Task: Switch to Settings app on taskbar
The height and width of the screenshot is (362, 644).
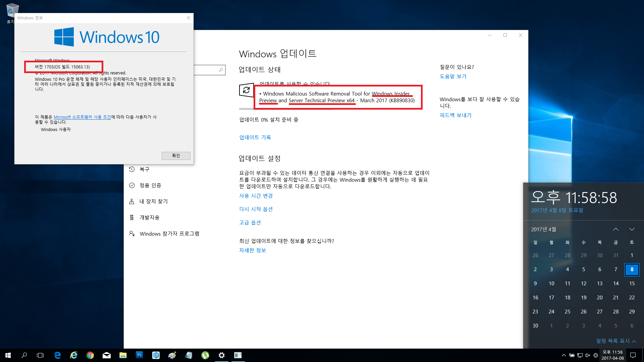Action: click(222, 355)
